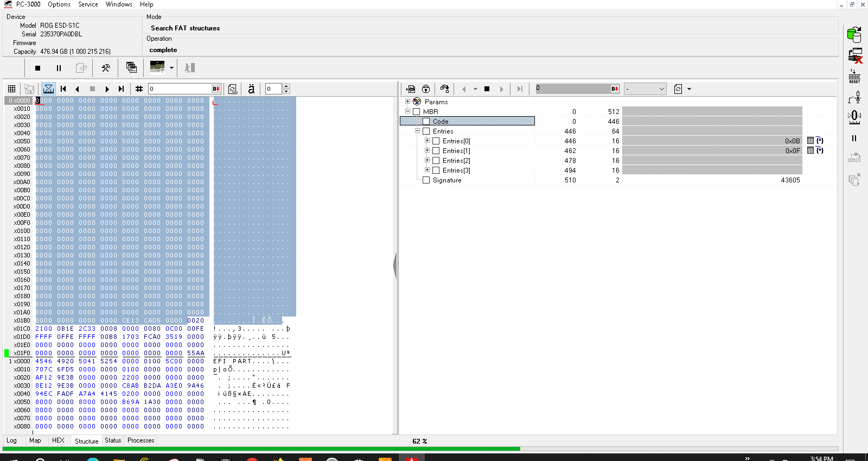Open the structure panel combo box
Viewport: 868px width, 461px height.
(x=645, y=89)
